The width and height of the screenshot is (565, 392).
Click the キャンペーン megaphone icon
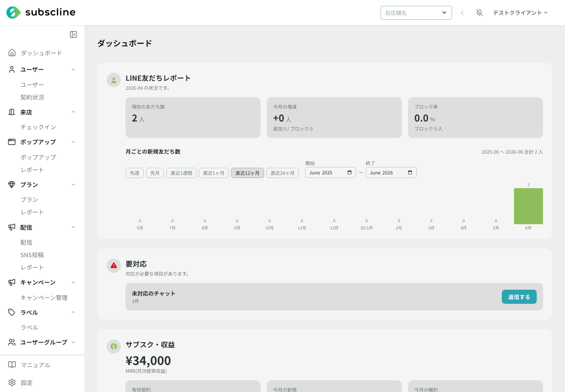tap(12, 282)
